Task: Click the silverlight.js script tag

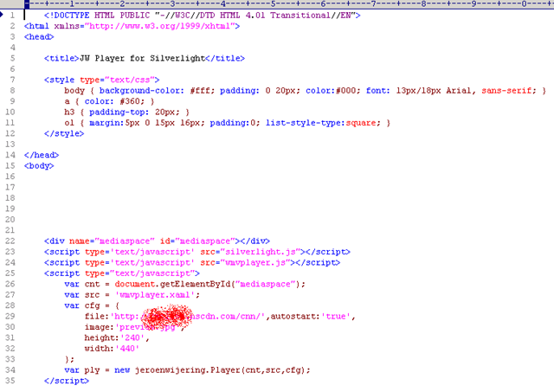Action: point(197,252)
